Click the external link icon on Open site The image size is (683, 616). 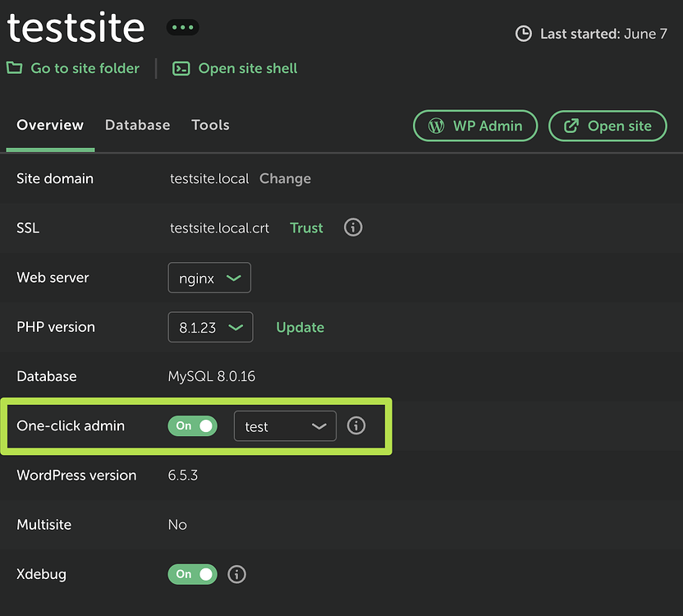(x=571, y=126)
